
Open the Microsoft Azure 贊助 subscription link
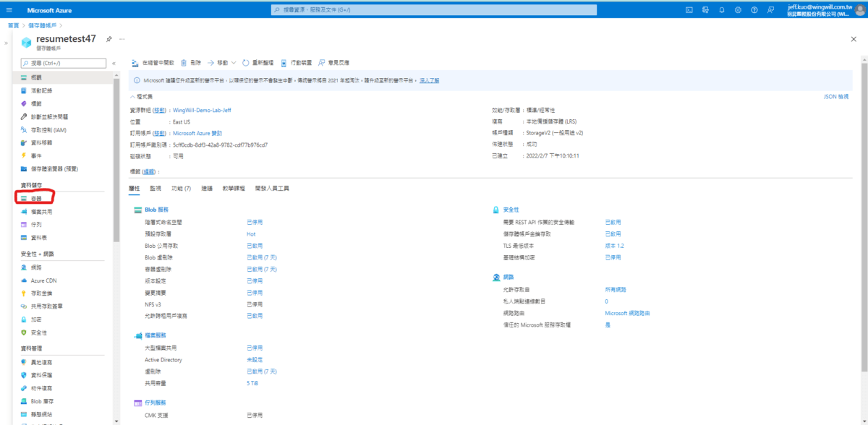click(x=197, y=133)
